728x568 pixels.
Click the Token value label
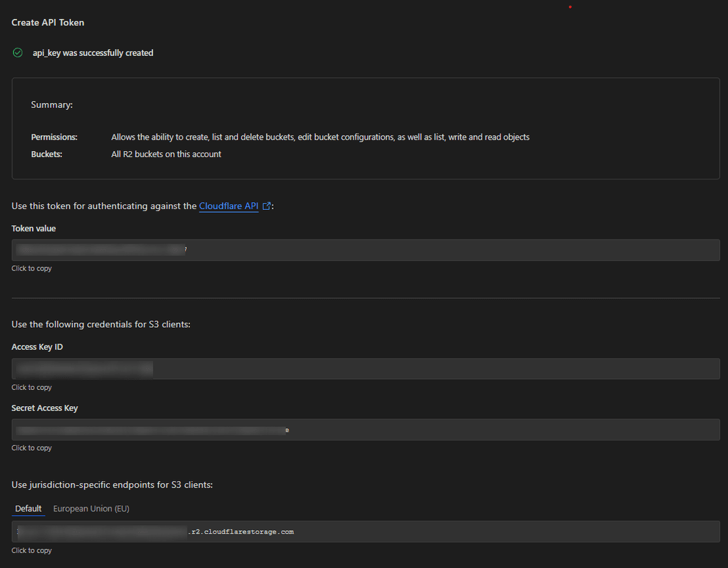coord(33,228)
